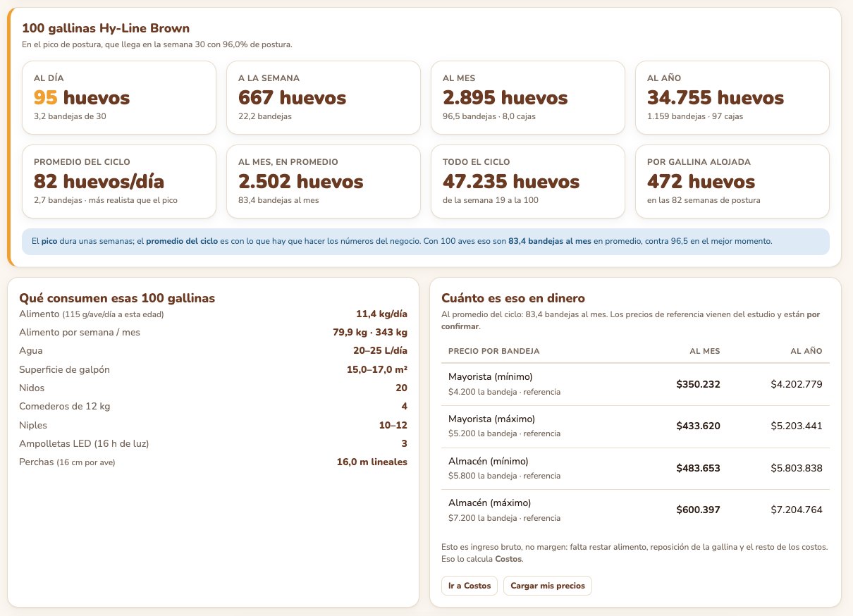Click the blue note about 'promedio del ciclo'
The image size is (853, 616).
click(x=426, y=241)
